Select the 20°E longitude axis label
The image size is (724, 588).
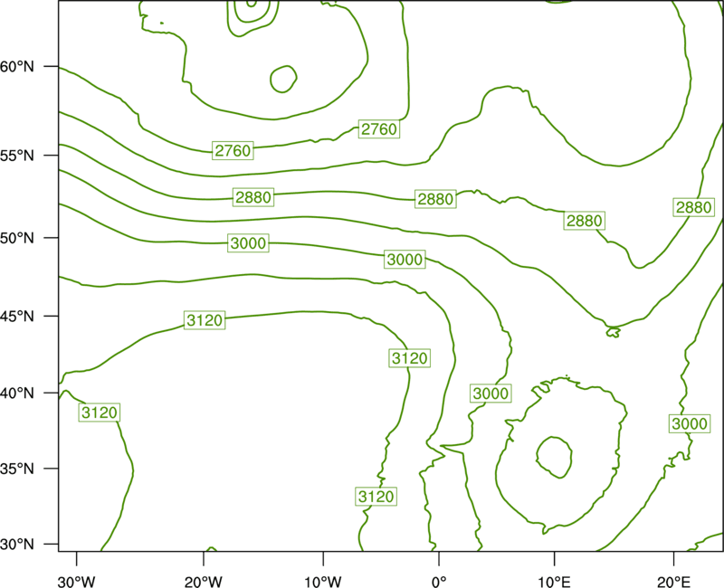coord(673,582)
